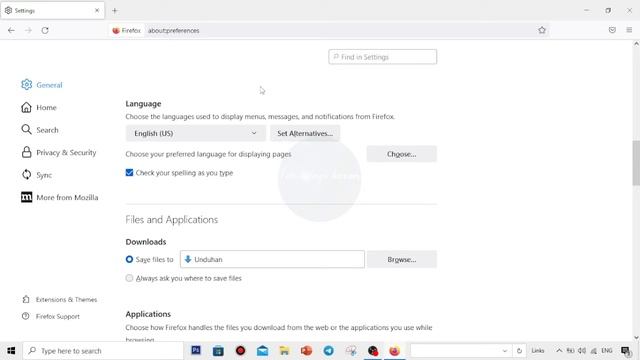Click the Search magnifier icon in sidebar
Viewport: 640px width, 360px height.
[x=27, y=129]
